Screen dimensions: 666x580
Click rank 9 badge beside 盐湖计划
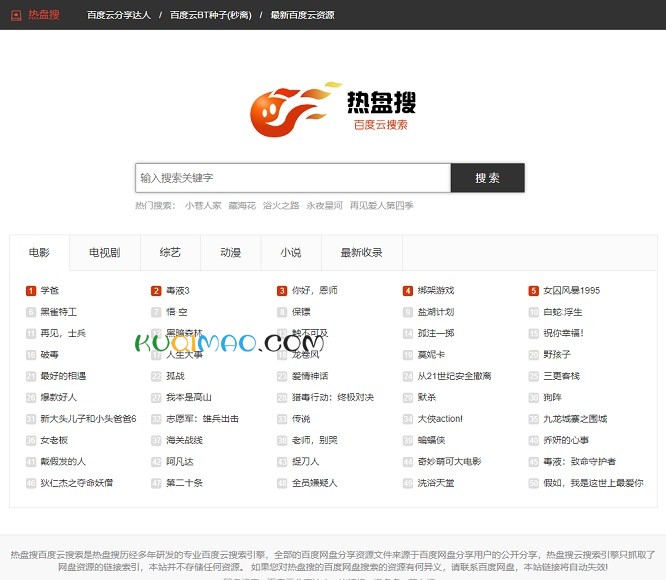pos(408,313)
